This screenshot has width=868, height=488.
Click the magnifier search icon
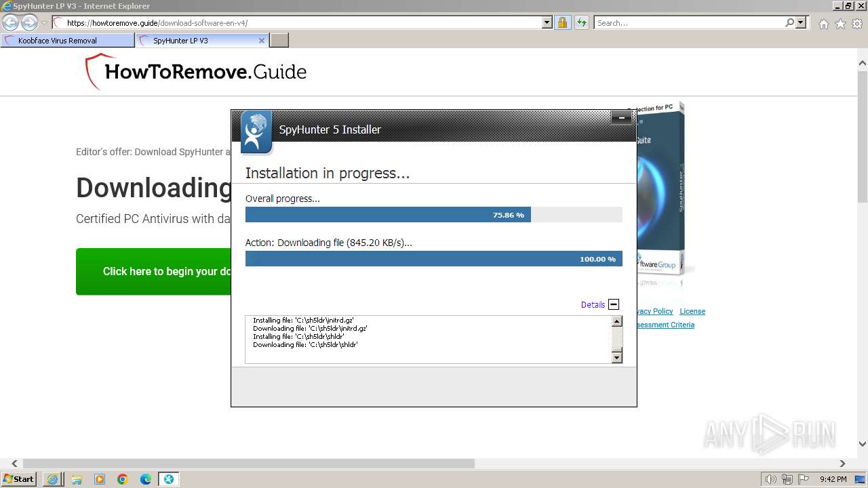789,23
